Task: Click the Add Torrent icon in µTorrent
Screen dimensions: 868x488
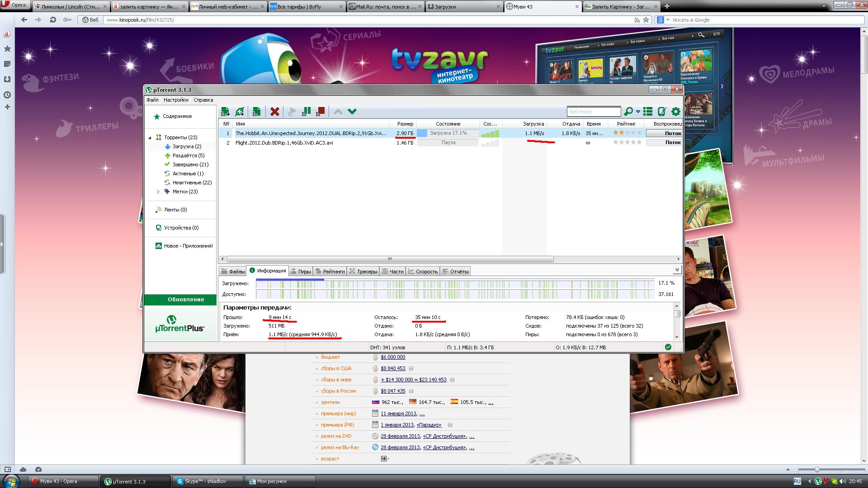Action: [x=225, y=112]
